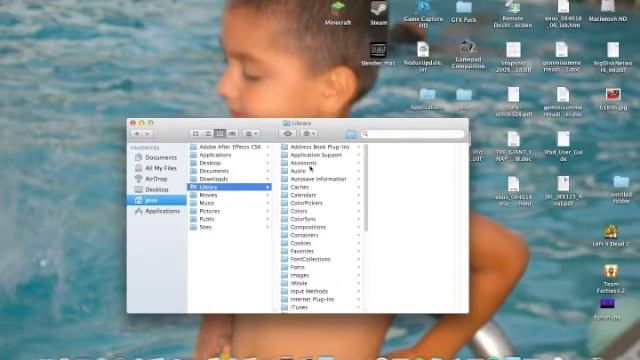Viewport: 640px width, 360px height.
Task: Go forward in Finder window
Action: [147, 134]
